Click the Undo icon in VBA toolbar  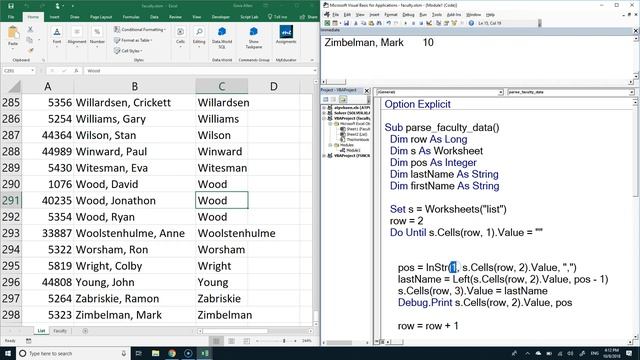(x=389, y=23)
